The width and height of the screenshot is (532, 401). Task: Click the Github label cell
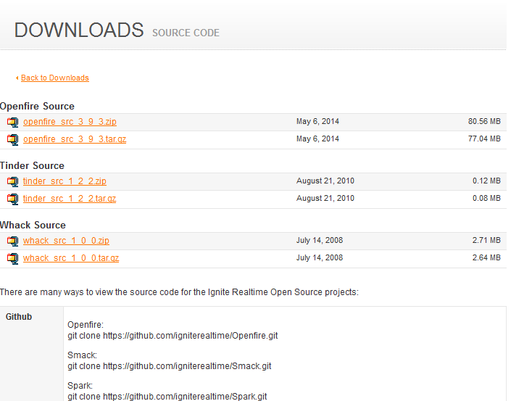click(32, 353)
